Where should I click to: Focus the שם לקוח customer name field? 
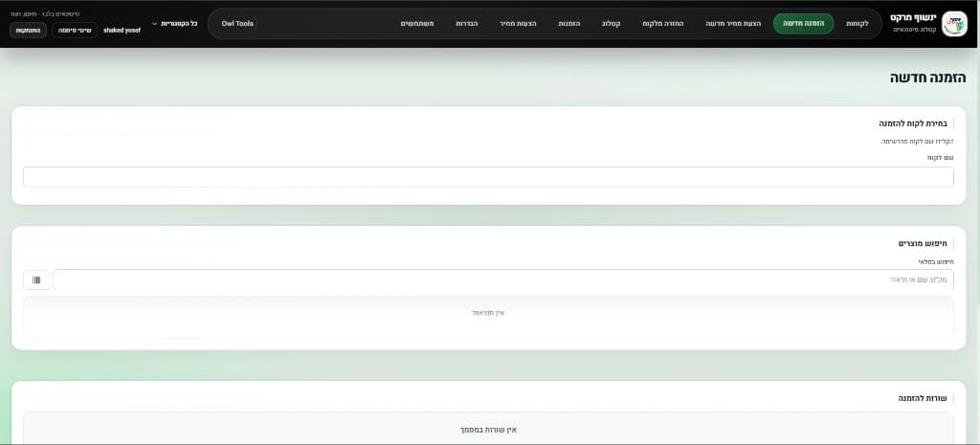tap(489, 177)
